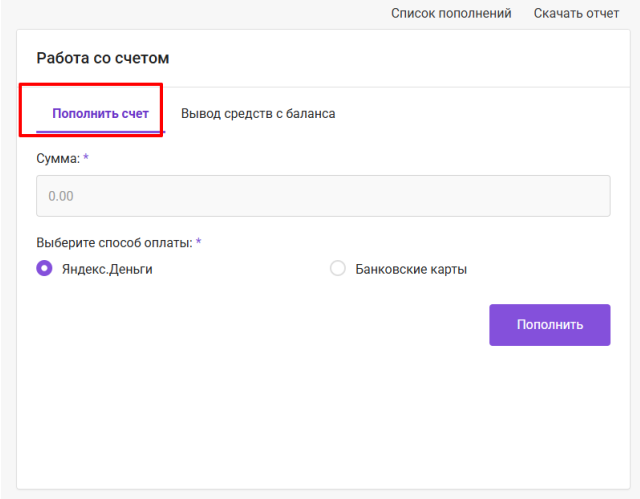Image resolution: width=640 pixels, height=499 pixels.
Task: Switch to the Пополнить счет tab
Action: pos(100,113)
